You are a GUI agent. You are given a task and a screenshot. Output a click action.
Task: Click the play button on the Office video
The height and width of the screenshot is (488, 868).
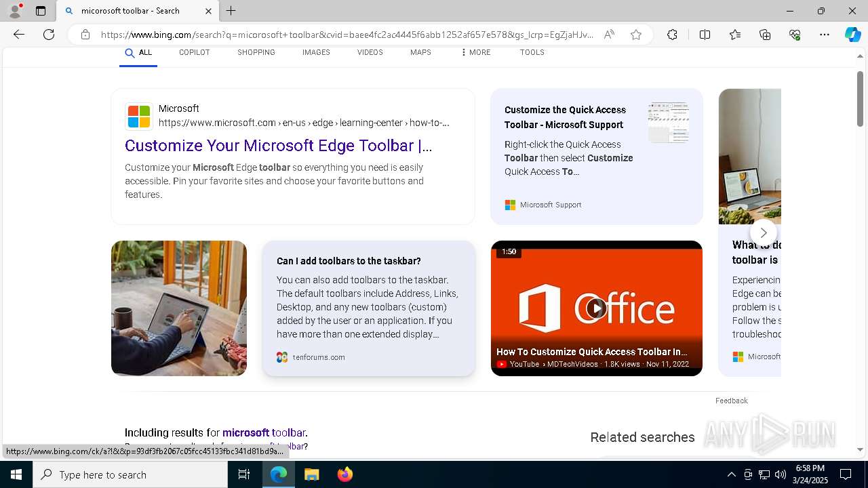(x=596, y=308)
